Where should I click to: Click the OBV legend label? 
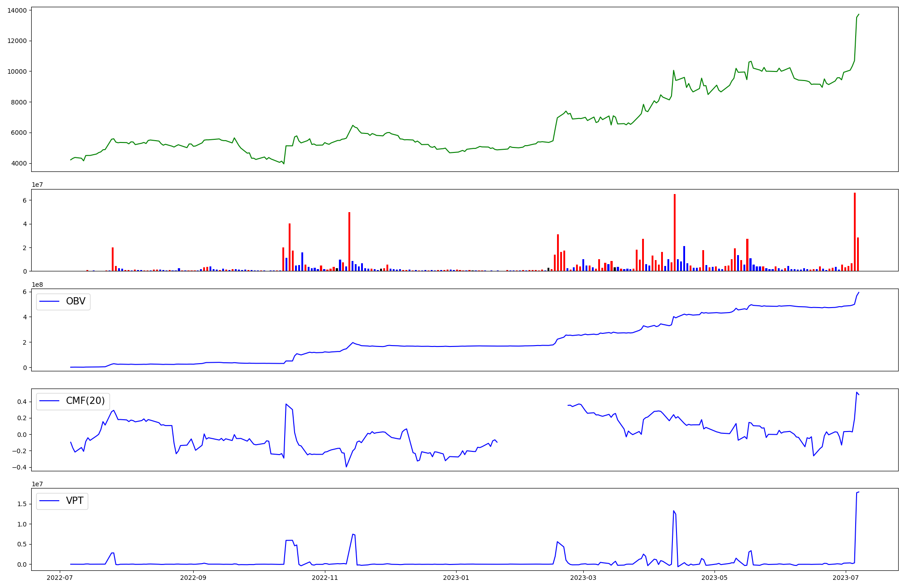tap(76, 301)
